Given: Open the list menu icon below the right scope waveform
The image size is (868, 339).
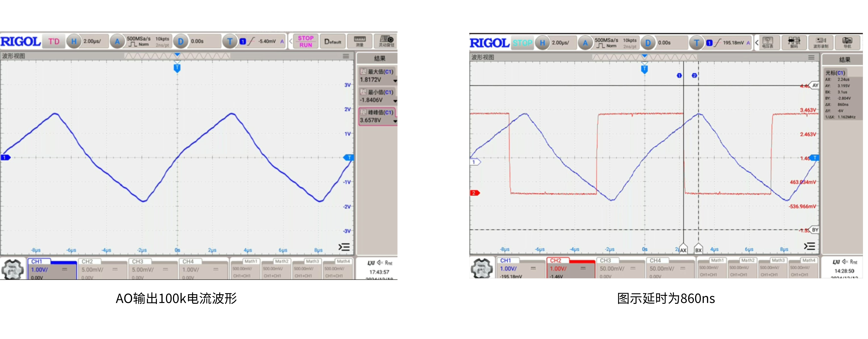Looking at the screenshot, I should [809, 246].
